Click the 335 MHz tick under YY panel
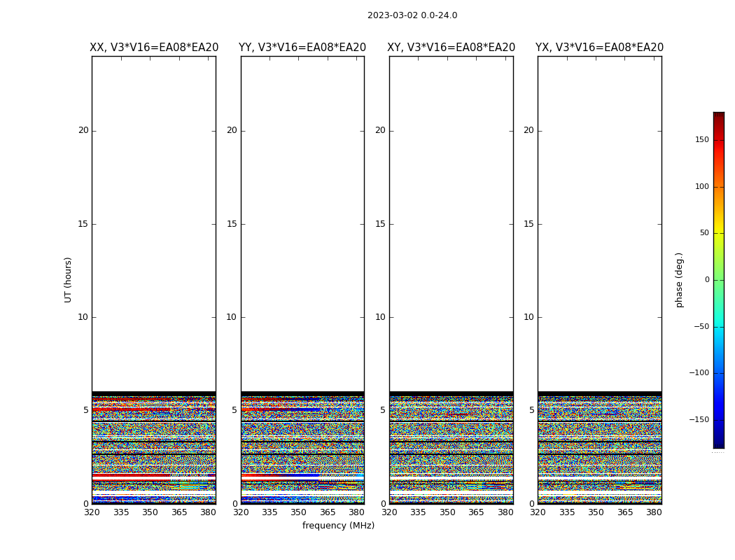This screenshot has width=735, height=560. click(x=269, y=512)
